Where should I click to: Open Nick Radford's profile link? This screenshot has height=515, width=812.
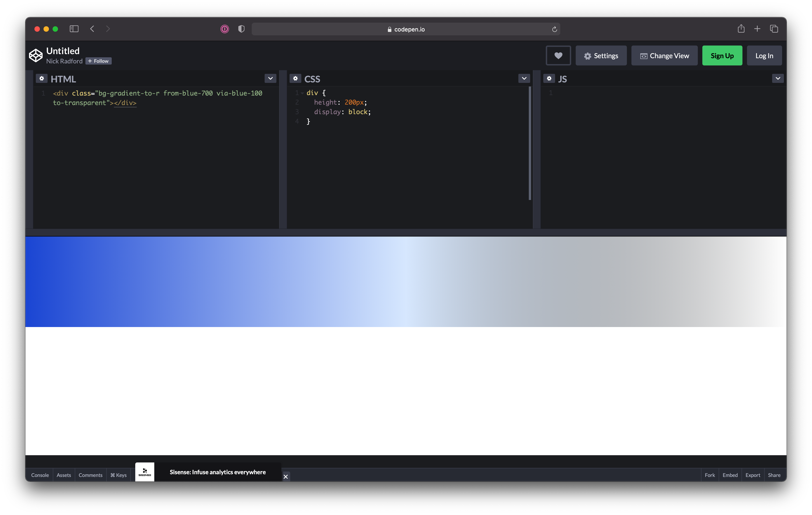(x=64, y=61)
